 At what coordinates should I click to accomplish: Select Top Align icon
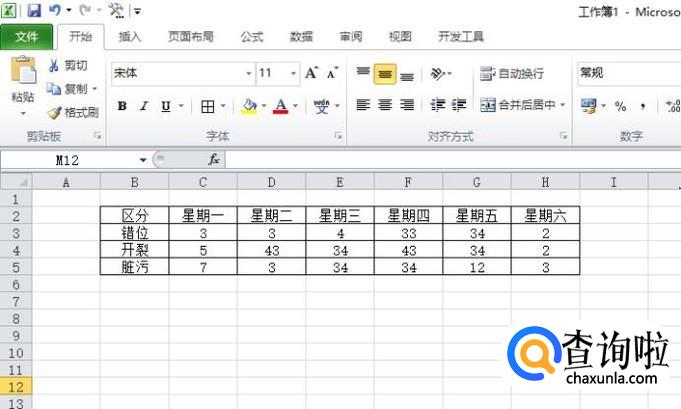[363, 73]
